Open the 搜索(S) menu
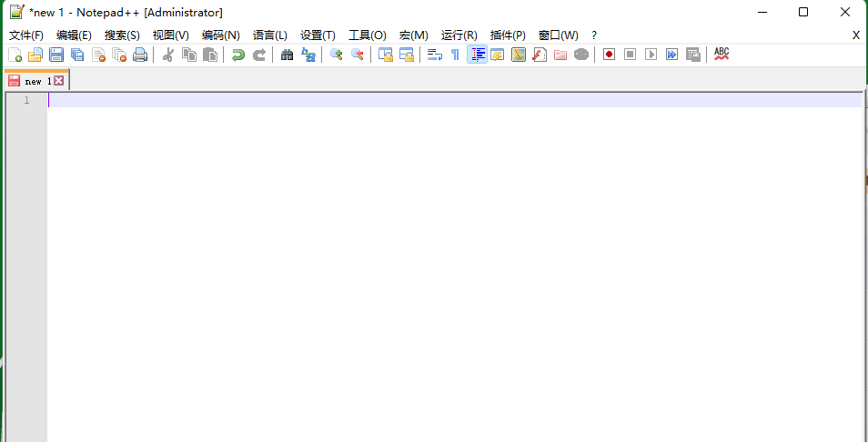The image size is (868, 442). tap(122, 35)
